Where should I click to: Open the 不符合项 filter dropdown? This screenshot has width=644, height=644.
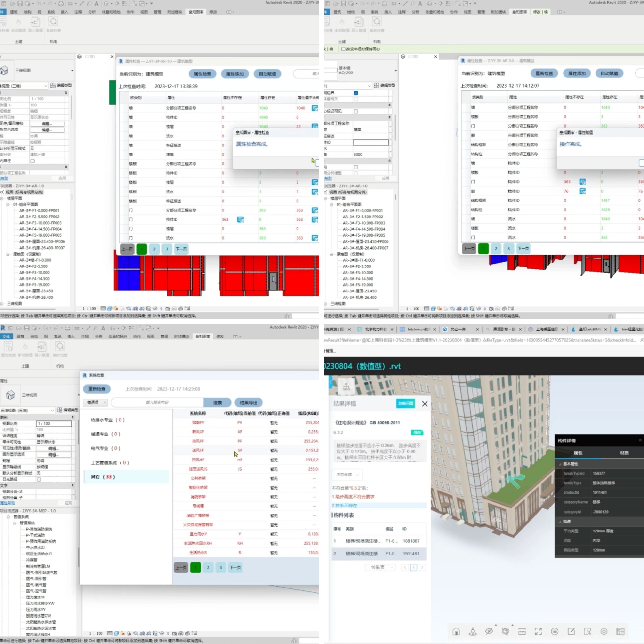(347, 475)
